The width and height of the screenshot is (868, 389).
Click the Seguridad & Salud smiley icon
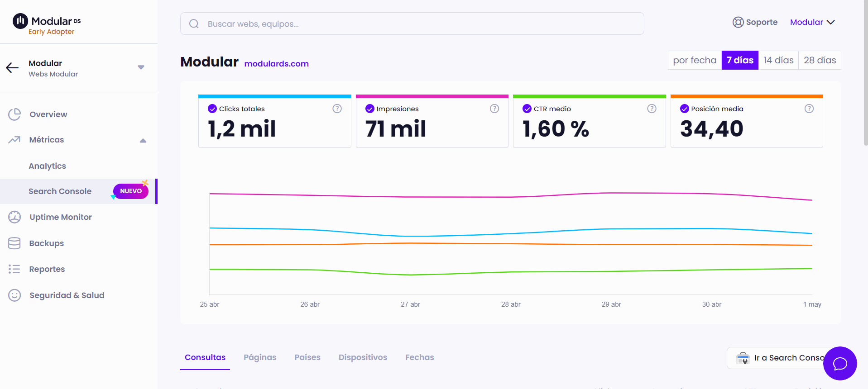pyautogui.click(x=14, y=295)
